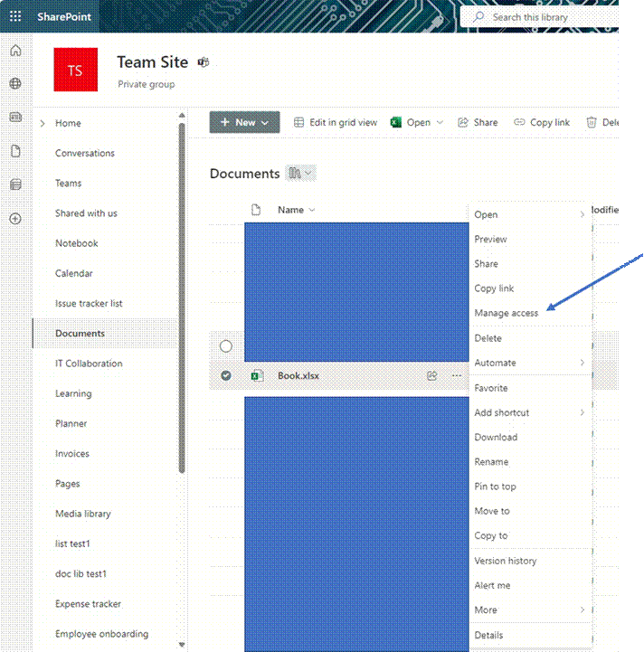Toggle the empty row selection circle
This screenshot has width=644, height=652.
[226, 346]
